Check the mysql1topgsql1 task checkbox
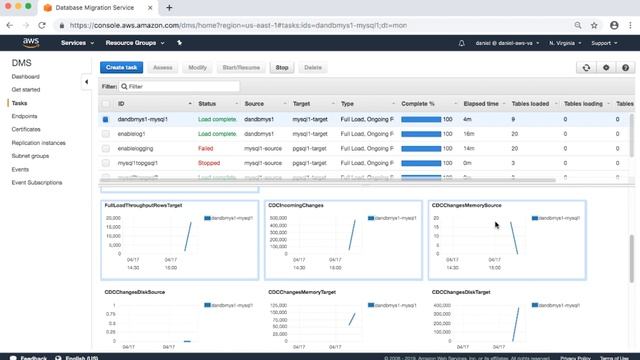Screen dimensions: 640x360 (x=106, y=163)
